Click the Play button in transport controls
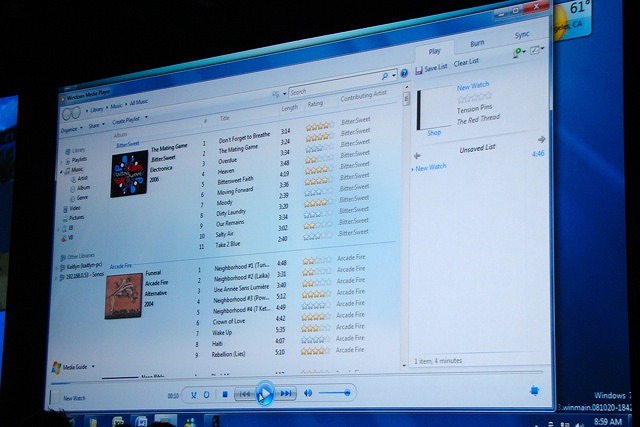 point(264,394)
